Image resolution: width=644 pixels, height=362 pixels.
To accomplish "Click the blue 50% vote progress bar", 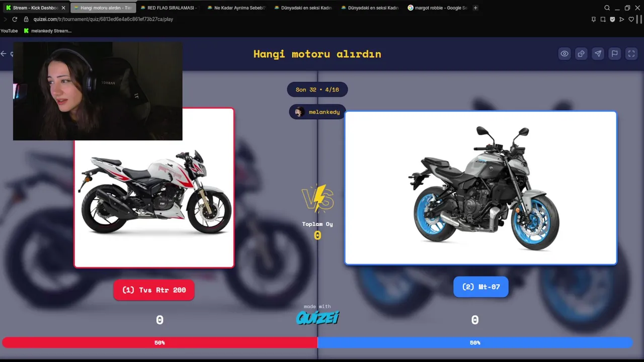I will 475,342.
